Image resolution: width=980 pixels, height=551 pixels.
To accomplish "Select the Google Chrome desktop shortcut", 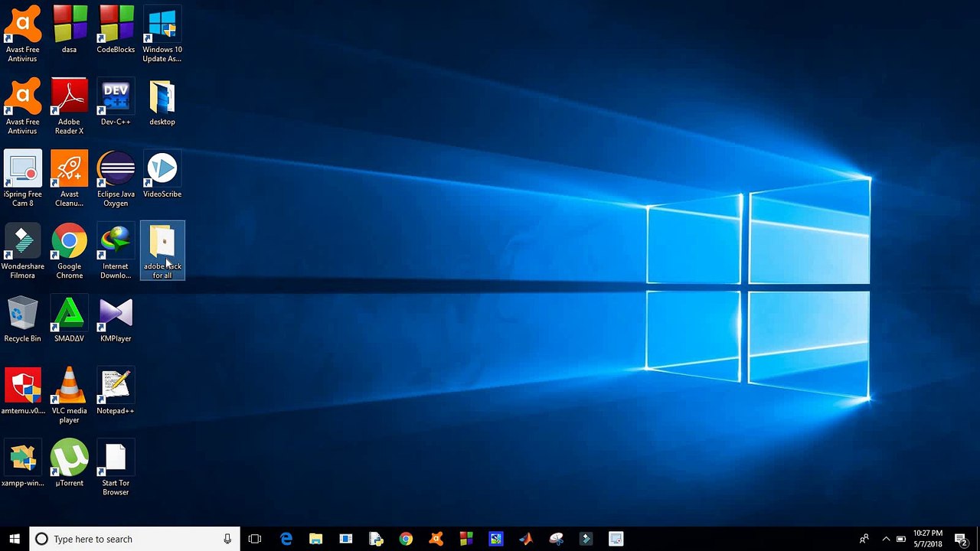I will click(x=69, y=251).
